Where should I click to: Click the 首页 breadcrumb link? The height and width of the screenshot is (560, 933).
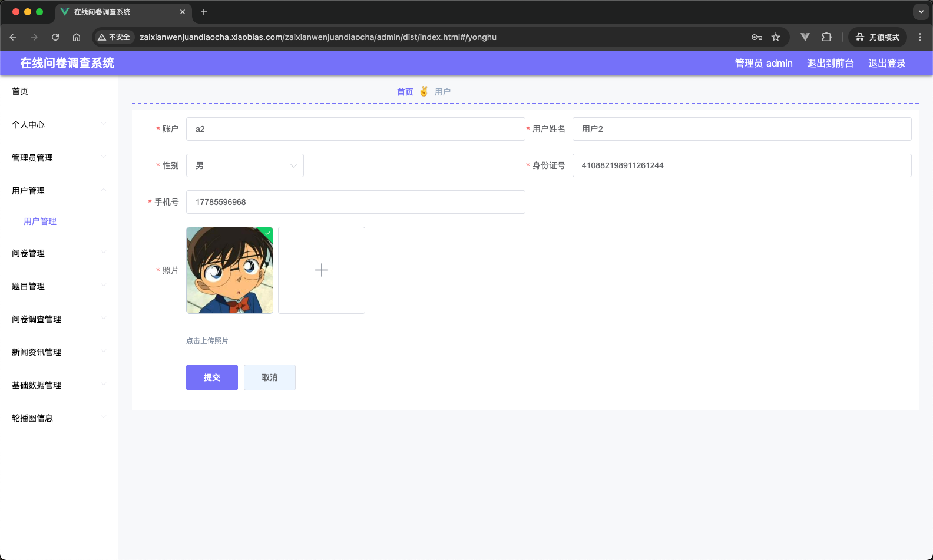[405, 92]
